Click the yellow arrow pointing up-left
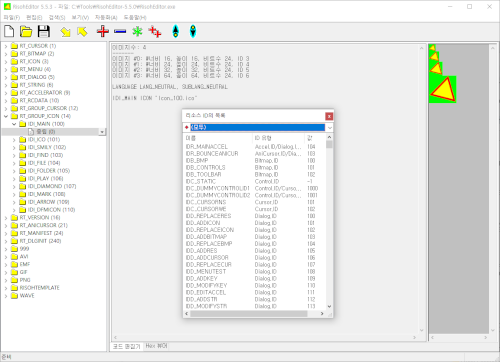 click(x=82, y=32)
